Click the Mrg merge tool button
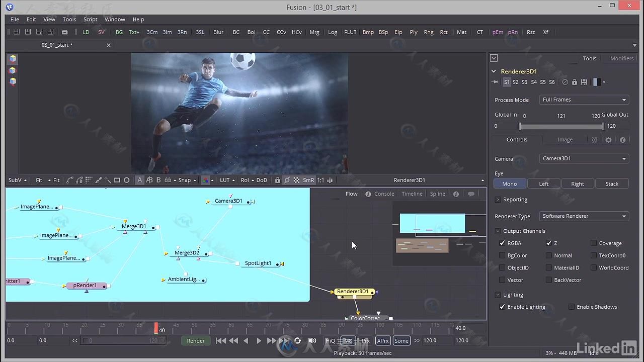 [x=314, y=32]
